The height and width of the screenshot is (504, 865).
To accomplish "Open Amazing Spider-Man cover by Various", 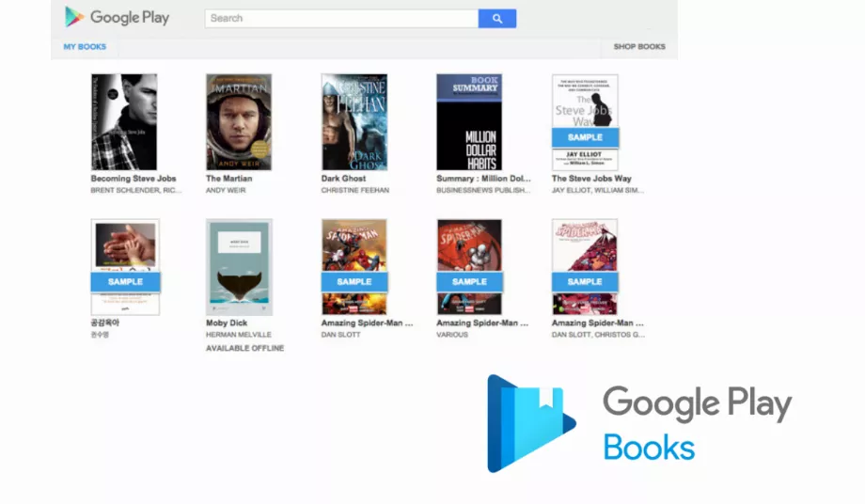I will [469, 267].
